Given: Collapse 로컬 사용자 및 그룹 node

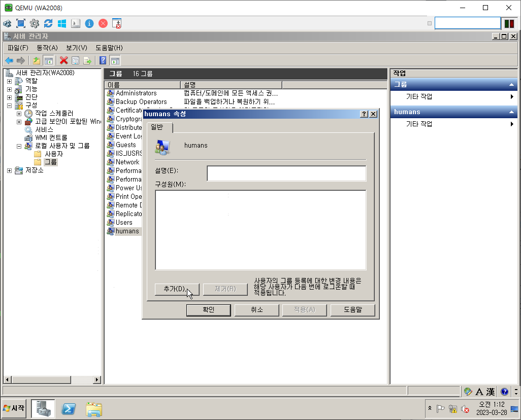Looking at the screenshot, I should [19, 146].
